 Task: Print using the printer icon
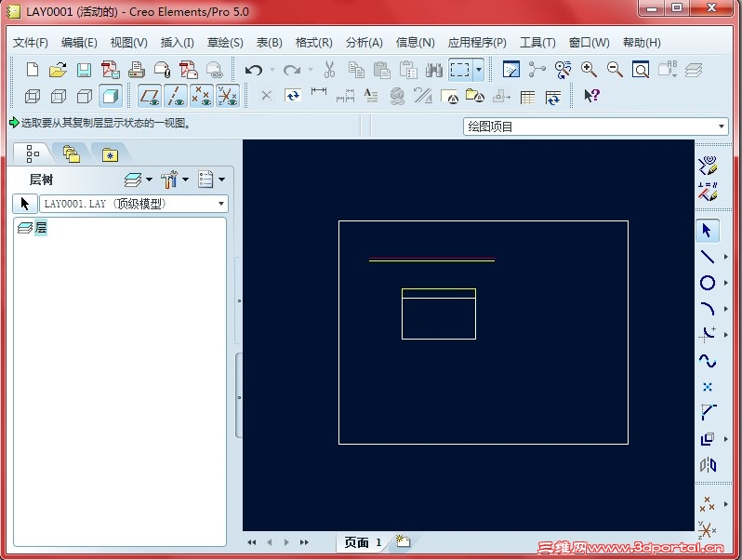137,70
